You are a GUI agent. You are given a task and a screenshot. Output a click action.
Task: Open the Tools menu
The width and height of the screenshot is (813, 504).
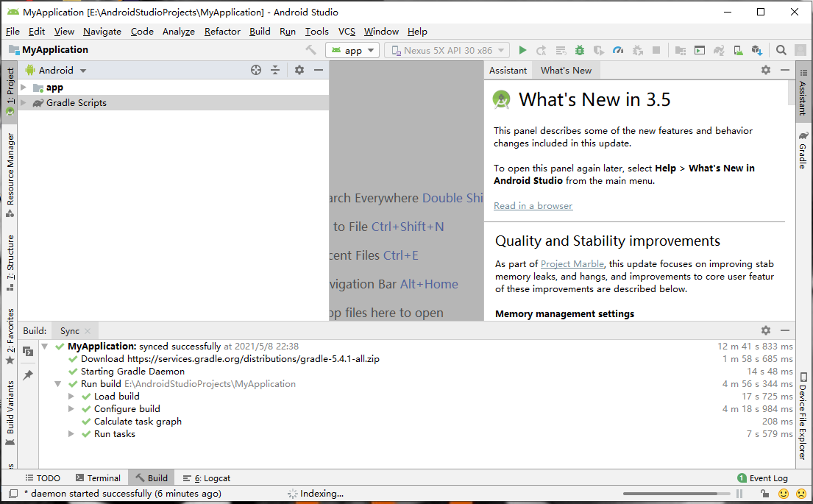(x=317, y=32)
